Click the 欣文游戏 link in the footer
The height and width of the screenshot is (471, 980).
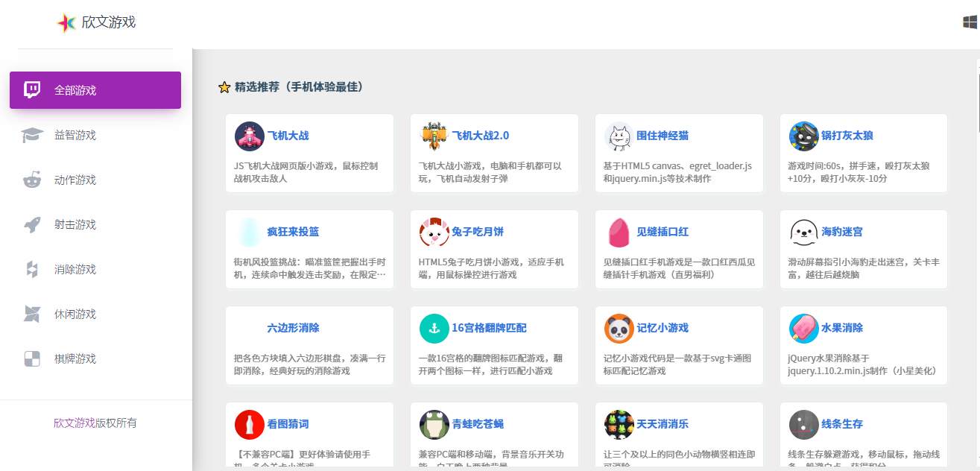coord(75,423)
